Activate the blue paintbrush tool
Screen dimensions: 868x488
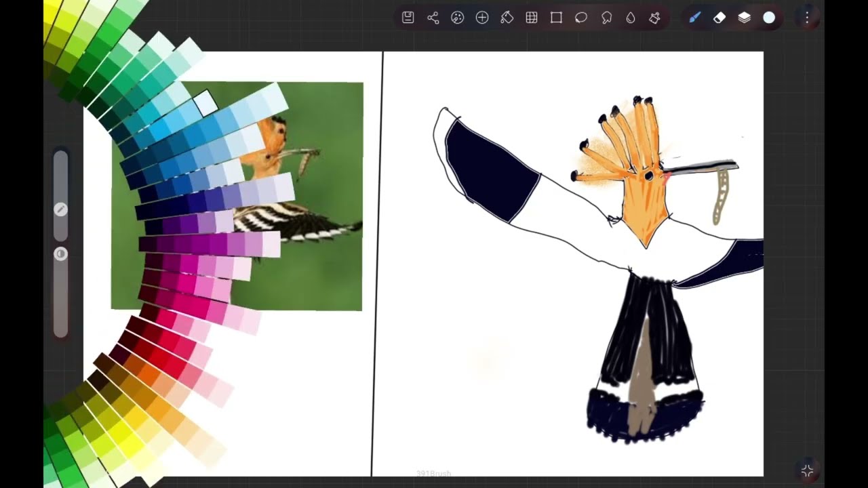click(694, 18)
